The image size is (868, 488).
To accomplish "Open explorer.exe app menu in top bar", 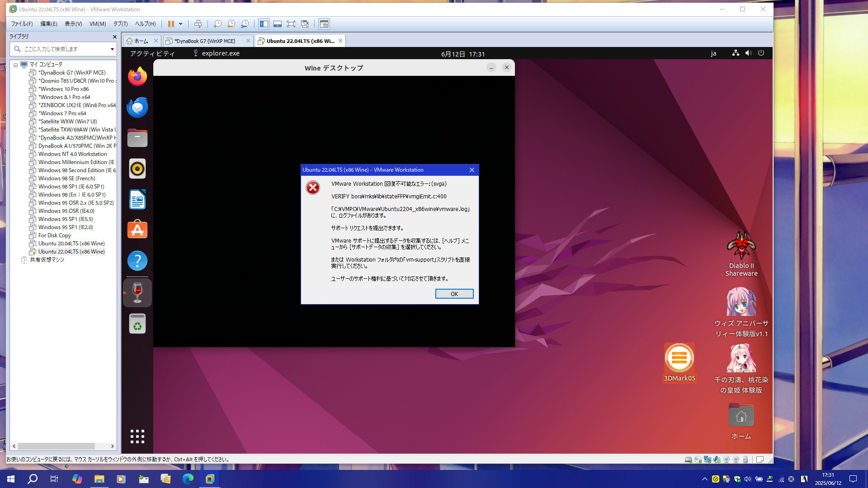I will 217,53.
